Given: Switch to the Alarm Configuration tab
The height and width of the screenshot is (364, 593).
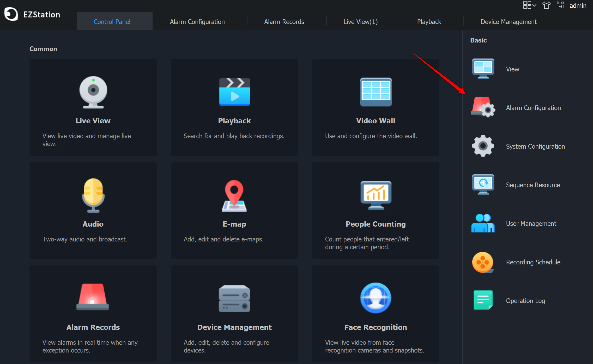Looking at the screenshot, I should click(x=197, y=22).
